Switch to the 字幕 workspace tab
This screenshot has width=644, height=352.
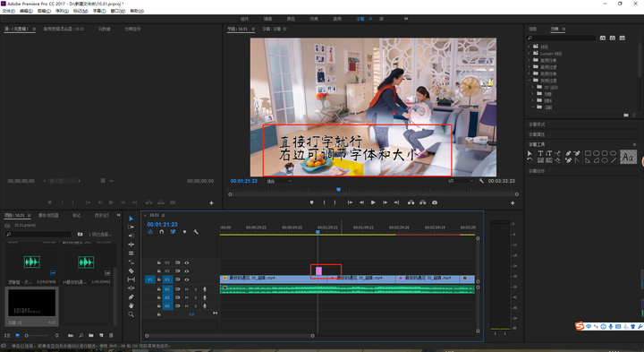pyautogui.click(x=360, y=19)
